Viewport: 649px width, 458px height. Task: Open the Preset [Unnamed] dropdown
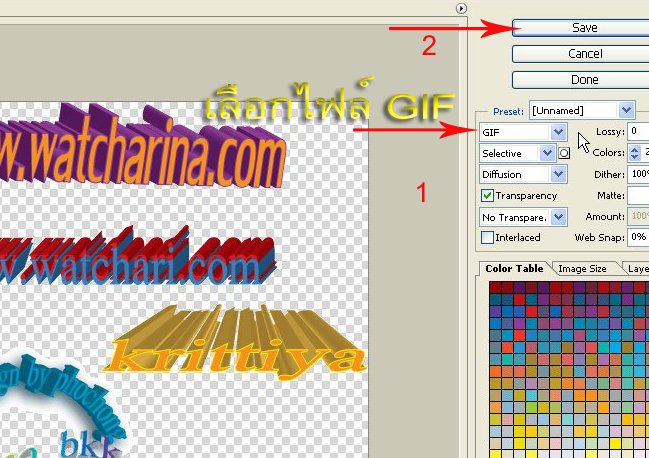(x=582, y=110)
